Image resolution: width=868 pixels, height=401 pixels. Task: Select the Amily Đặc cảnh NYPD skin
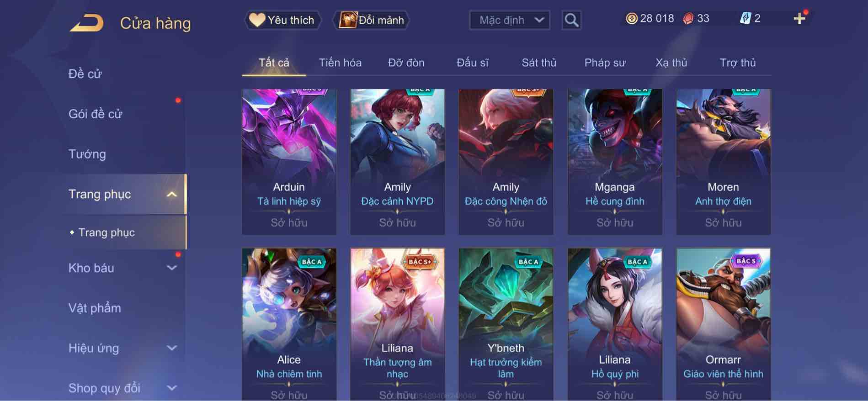tap(397, 162)
